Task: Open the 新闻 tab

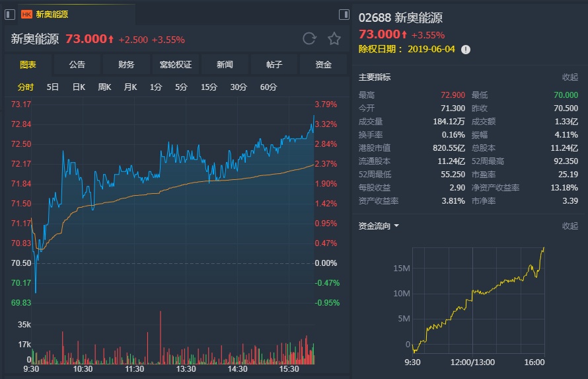Action: (225, 65)
